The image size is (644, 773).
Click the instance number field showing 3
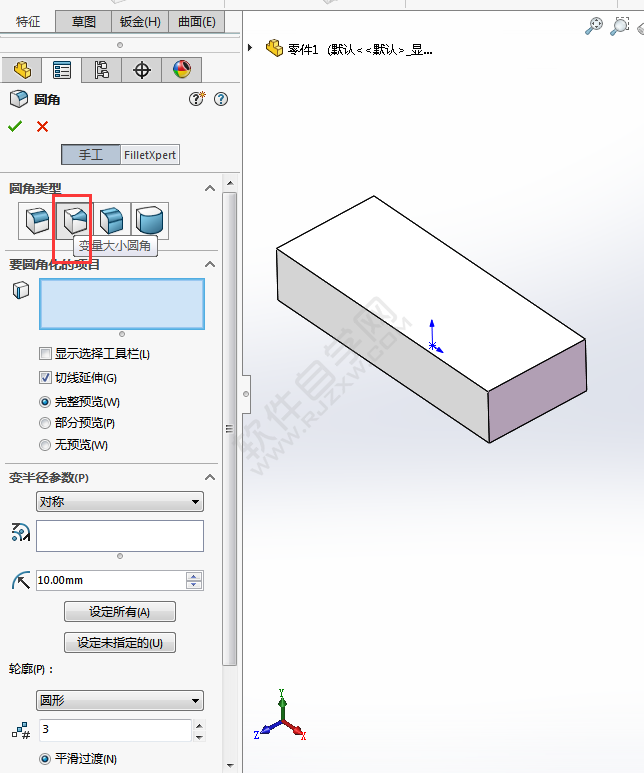[115, 730]
